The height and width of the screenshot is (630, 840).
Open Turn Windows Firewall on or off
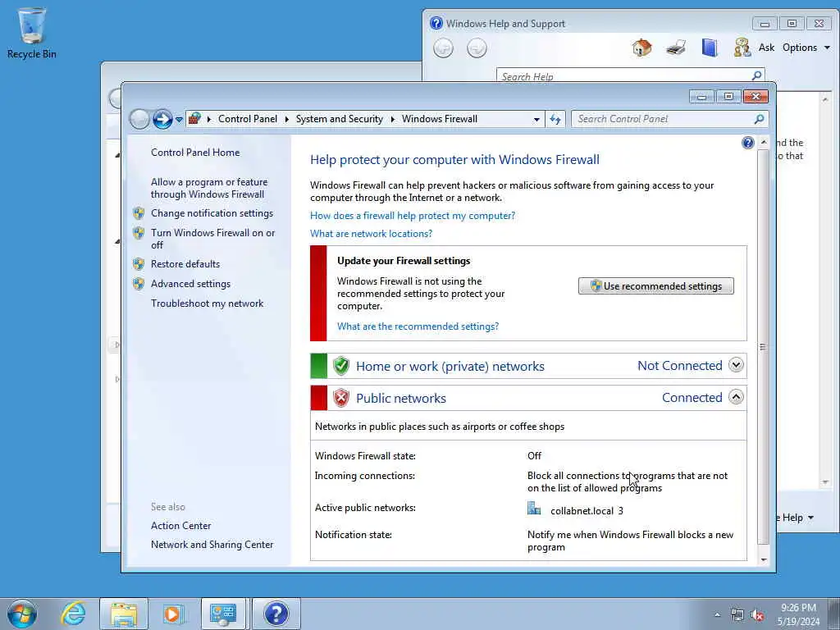coord(212,239)
